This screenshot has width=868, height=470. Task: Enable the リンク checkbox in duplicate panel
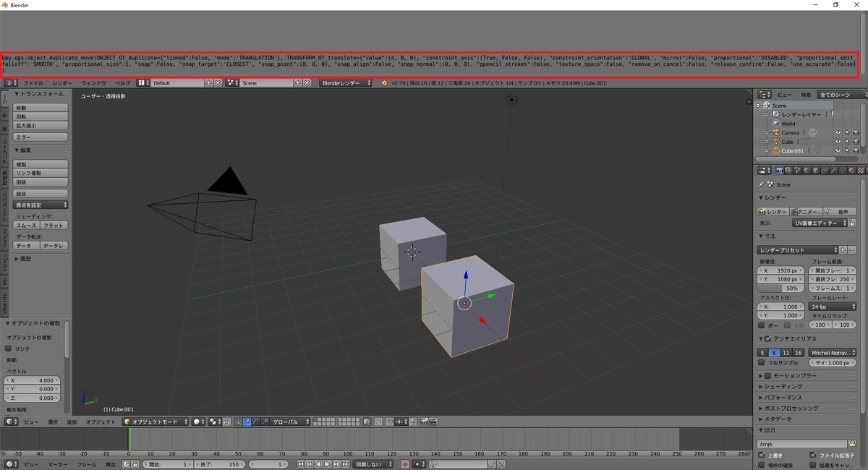[9, 349]
